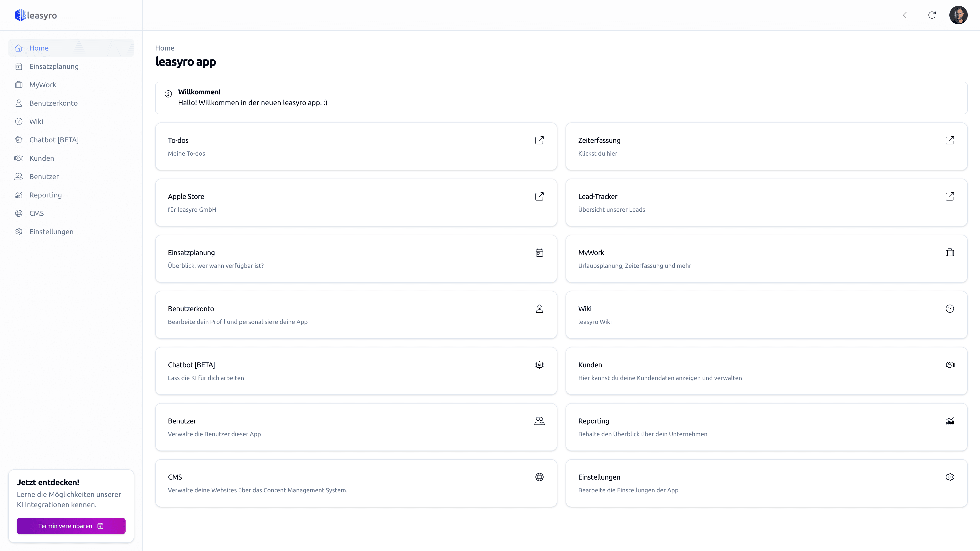The height and width of the screenshot is (551, 980).
Task: Click the handshake icon on Kunden card
Action: coord(950,365)
